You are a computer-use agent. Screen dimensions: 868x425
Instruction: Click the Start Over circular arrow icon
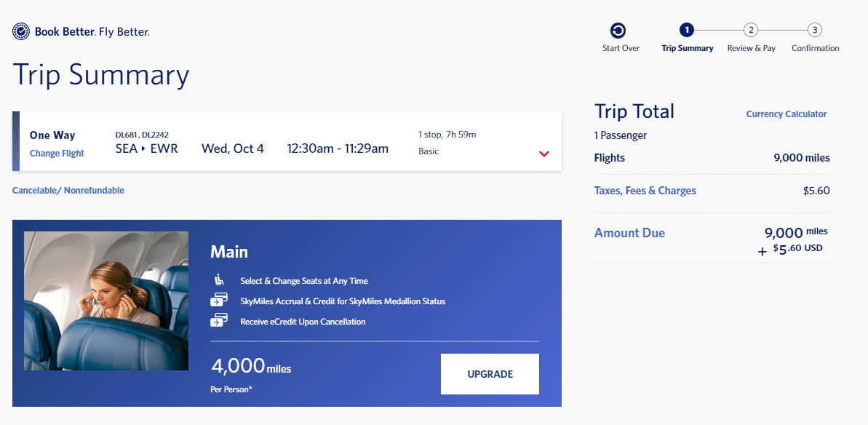coord(618,31)
